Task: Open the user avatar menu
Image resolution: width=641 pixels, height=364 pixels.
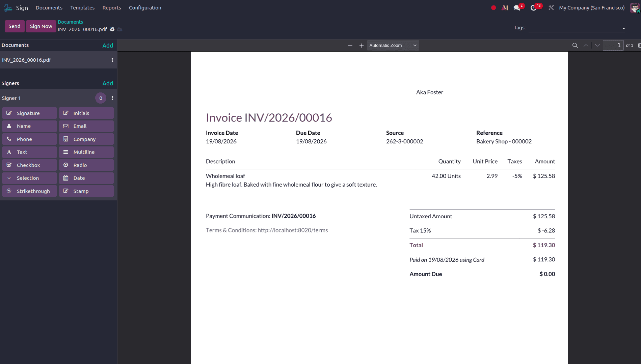Action: click(x=635, y=7)
